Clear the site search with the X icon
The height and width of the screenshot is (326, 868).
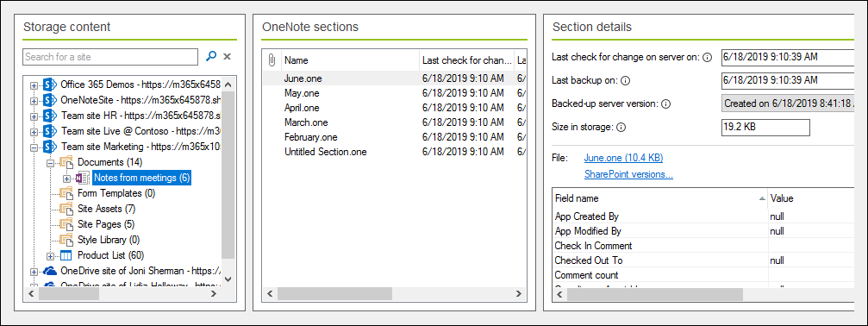(x=227, y=56)
